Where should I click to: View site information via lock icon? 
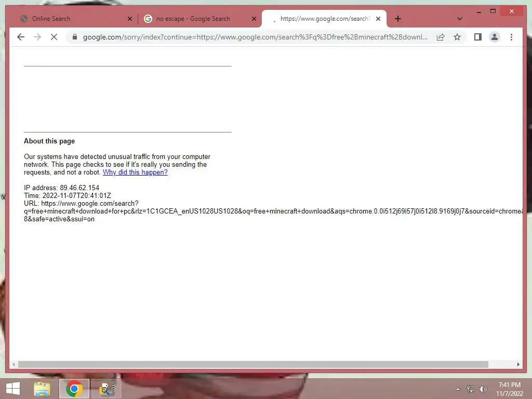coord(75,37)
